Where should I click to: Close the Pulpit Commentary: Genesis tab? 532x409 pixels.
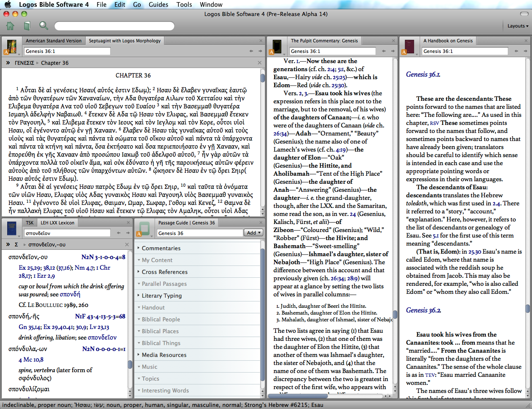(x=394, y=41)
